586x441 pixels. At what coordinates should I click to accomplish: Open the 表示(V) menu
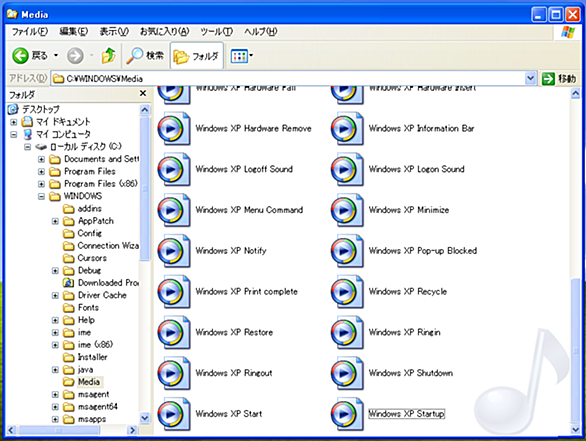pyautogui.click(x=114, y=32)
